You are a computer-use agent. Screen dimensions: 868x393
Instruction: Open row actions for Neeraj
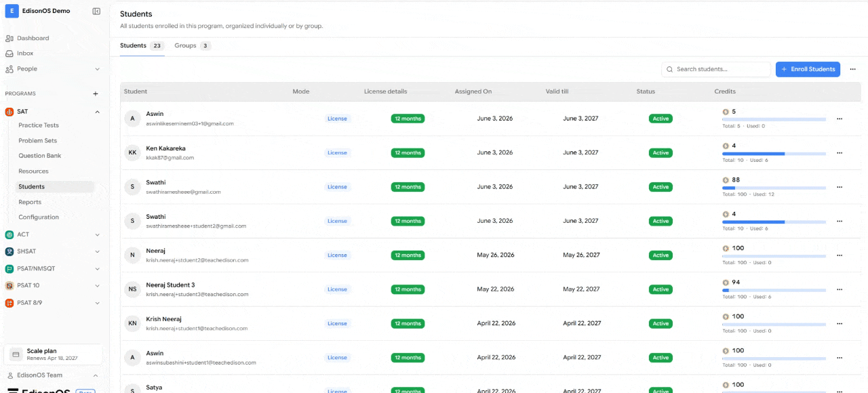[840, 255]
